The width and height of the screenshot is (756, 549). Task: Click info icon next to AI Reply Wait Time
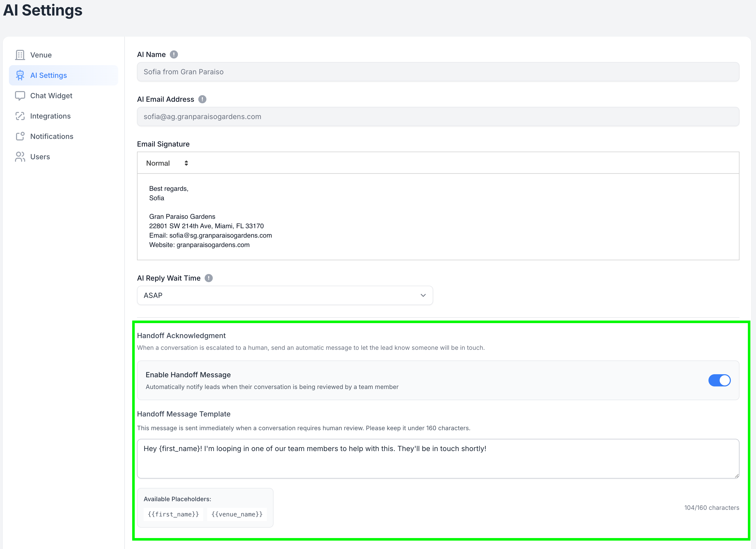tap(209, 278)
